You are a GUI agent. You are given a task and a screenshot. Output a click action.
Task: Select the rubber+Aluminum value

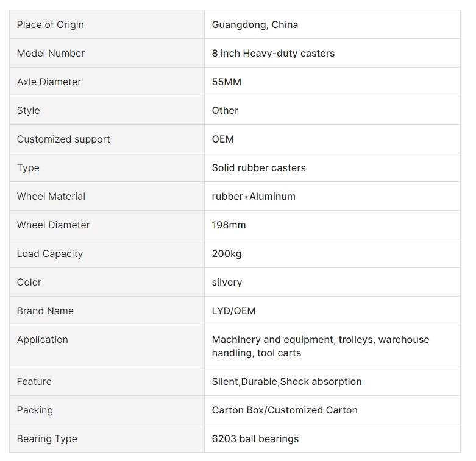pos(254,196)
